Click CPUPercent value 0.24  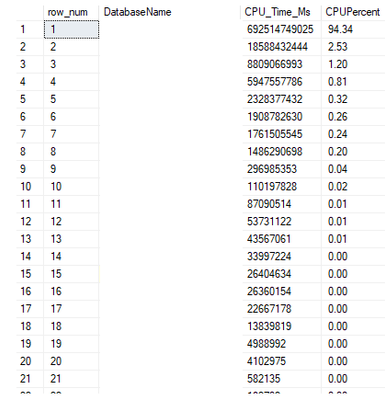click(337, 134)
